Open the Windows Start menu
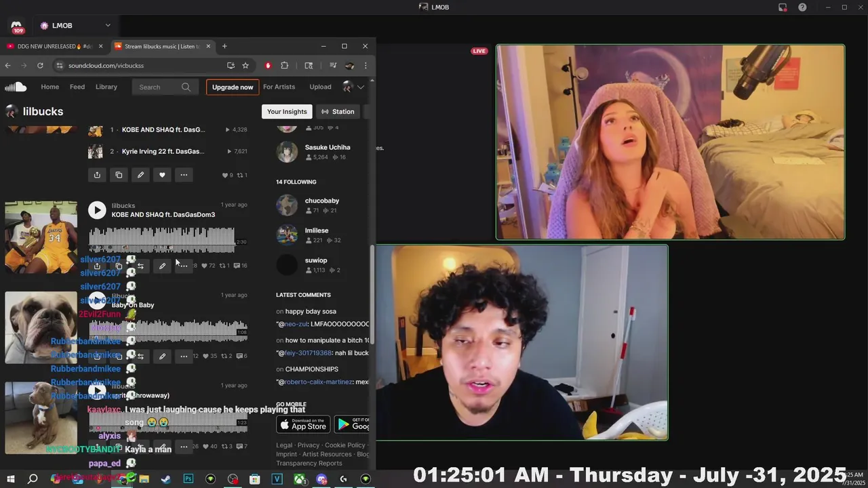The width and height of the screenshot is (868, 488). tap(9, 479)
